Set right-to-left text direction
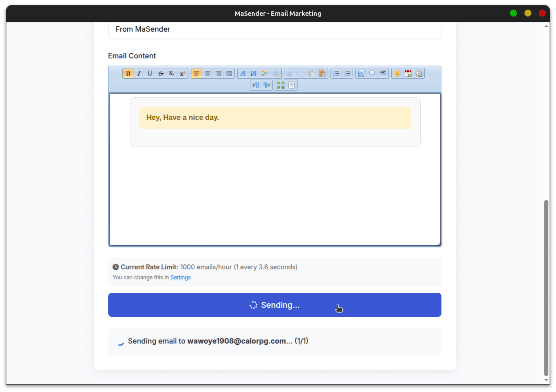 (267, 85)
